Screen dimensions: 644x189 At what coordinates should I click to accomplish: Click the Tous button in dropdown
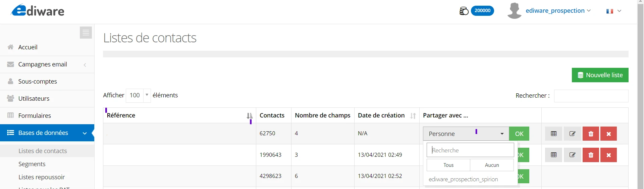[x=448, y=165]
